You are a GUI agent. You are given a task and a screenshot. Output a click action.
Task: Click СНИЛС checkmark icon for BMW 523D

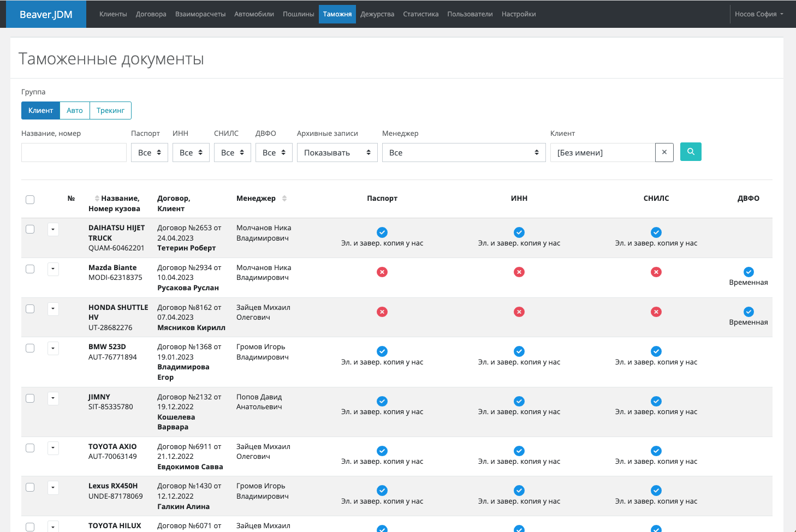[656, 351]
